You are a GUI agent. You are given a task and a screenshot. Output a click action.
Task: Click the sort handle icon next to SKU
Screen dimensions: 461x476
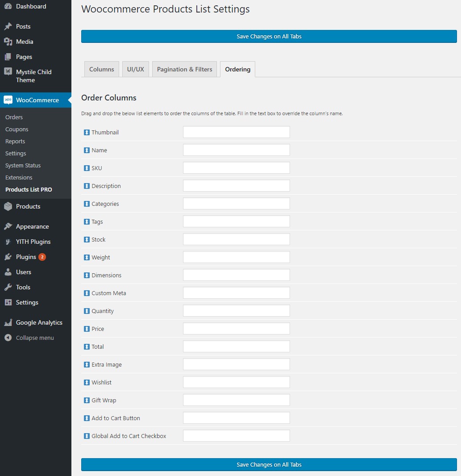tap(87, 168)
